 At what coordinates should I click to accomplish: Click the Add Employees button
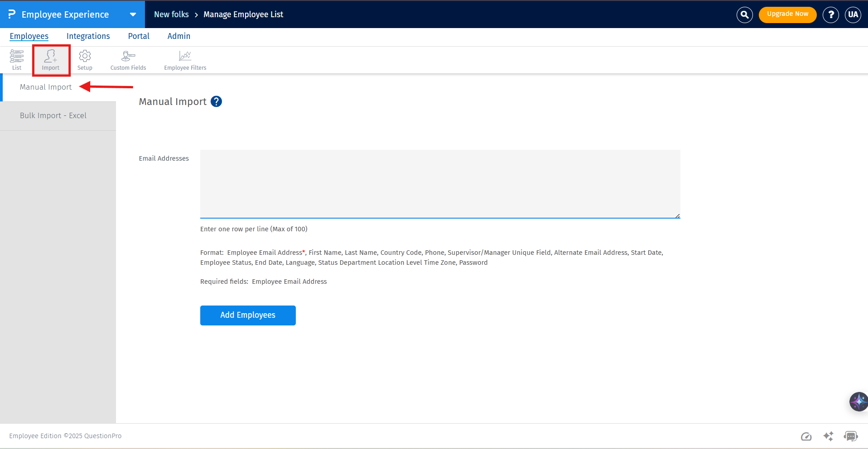click(x=248, y=315)
